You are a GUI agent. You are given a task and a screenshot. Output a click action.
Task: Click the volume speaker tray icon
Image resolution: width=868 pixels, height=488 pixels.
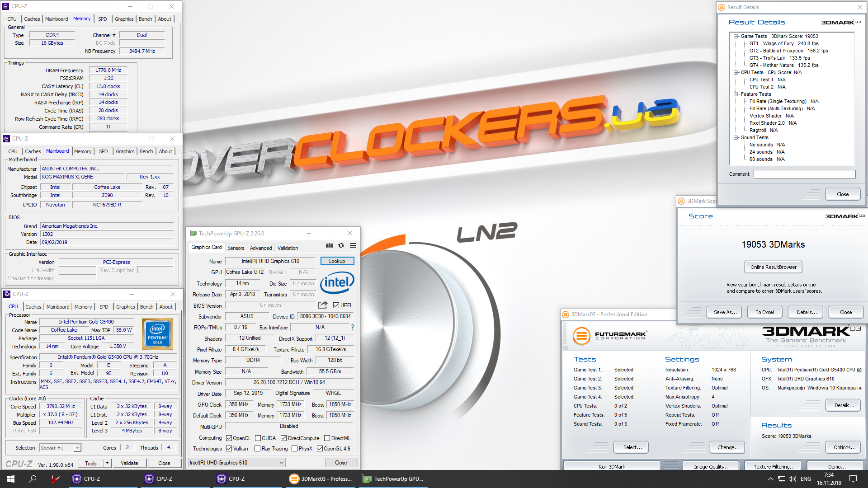[792, 479]
